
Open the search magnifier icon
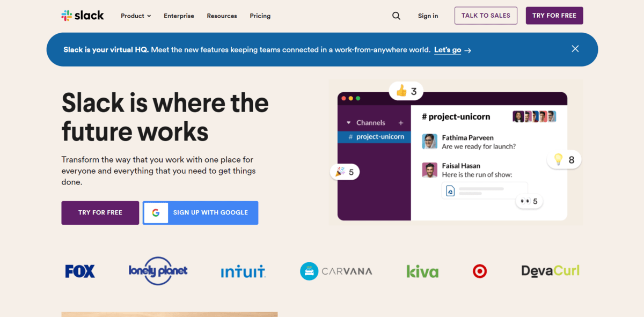(x=396, y=16)
